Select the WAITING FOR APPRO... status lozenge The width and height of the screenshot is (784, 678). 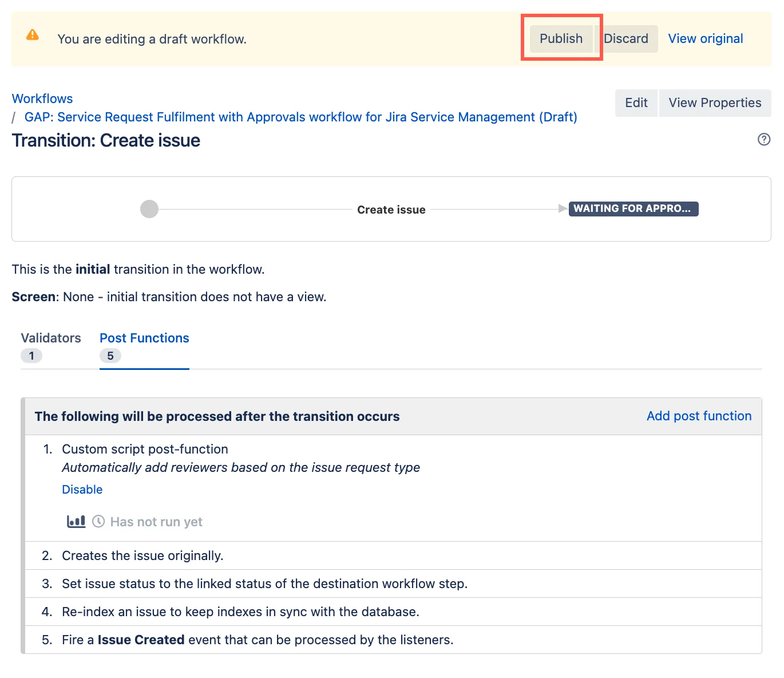point(633,208)
